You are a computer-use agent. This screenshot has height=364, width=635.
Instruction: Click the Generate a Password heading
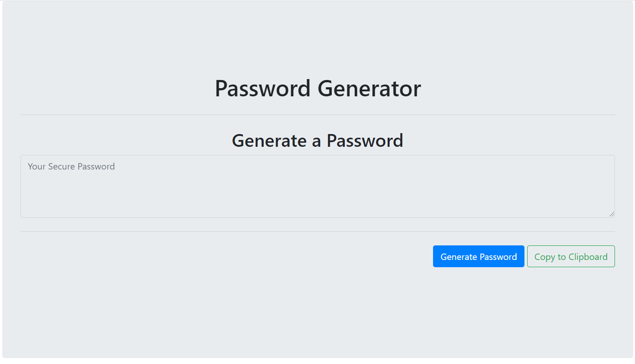[x=317, y=140]
